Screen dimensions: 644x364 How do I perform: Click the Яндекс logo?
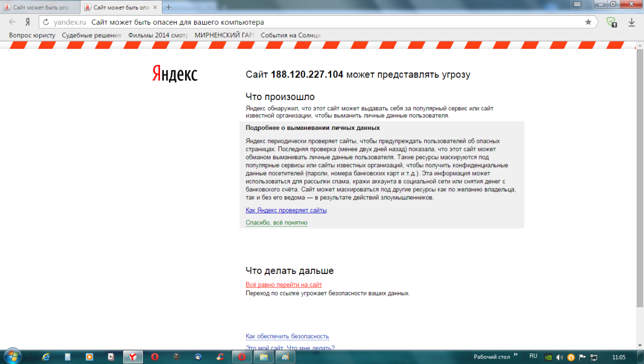pos(175,74)
